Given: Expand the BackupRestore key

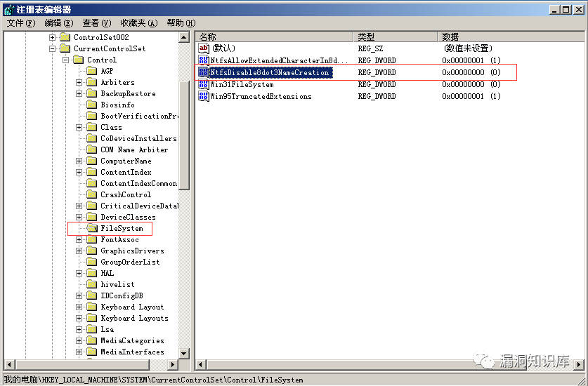Looking at the screenshot, I should 79,93.
